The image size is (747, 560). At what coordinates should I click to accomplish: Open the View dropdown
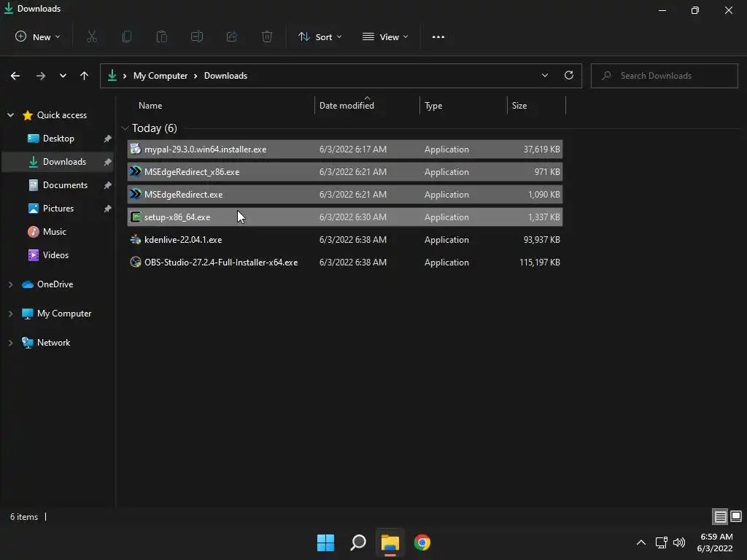point(385,36)
